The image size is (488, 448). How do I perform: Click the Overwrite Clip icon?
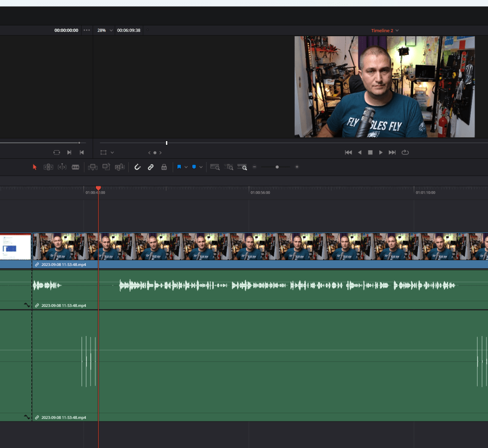point(106,167)
